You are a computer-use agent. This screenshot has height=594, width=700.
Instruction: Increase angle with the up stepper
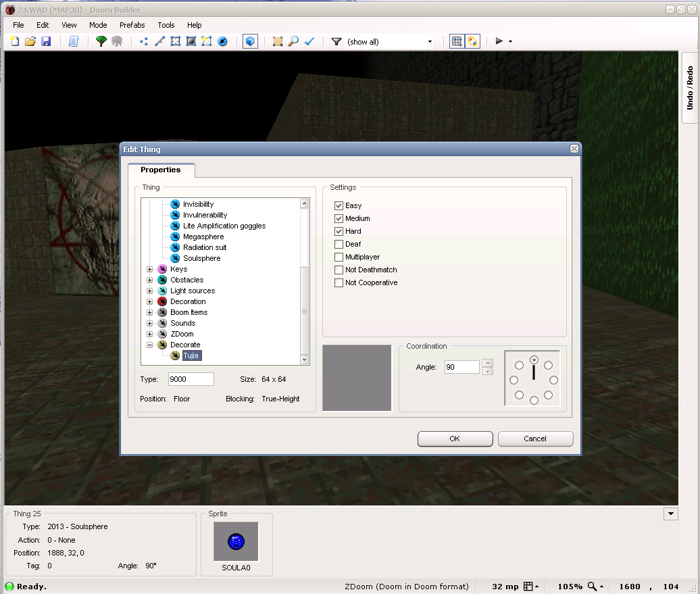click(x=488, y=363)
